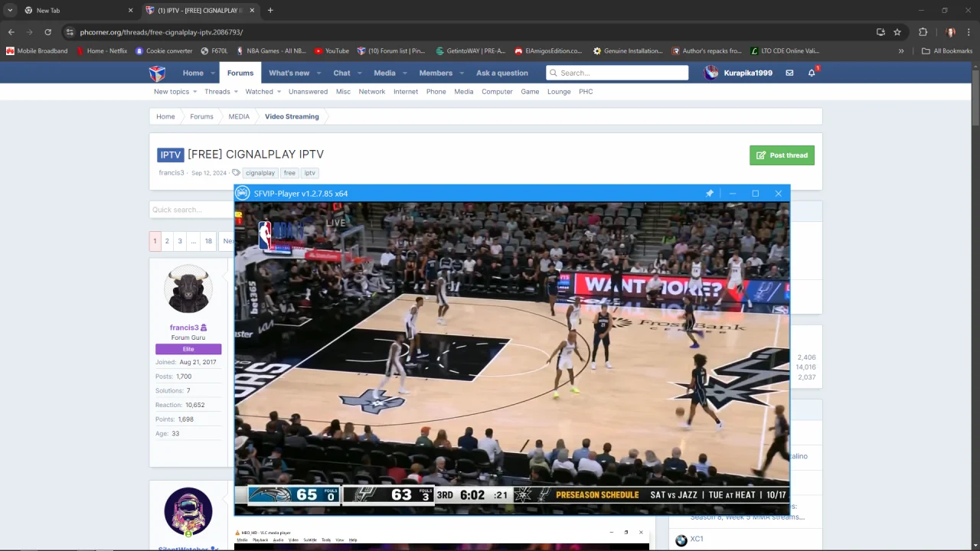The image size is (980, 551).
Task: Expand the Media dropdown arrow
Action: coord(403,73)
